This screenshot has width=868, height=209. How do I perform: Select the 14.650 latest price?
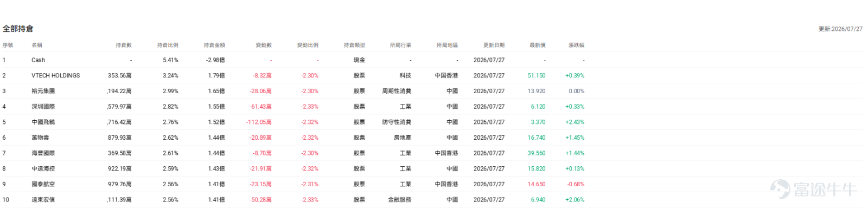pyautogui.click(x=537, y=184)
